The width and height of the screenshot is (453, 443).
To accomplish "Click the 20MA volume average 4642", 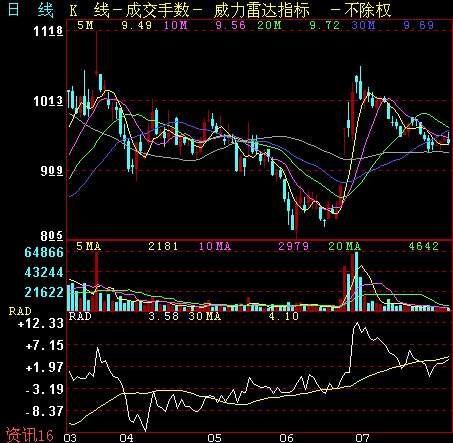I will click(424, 246).
